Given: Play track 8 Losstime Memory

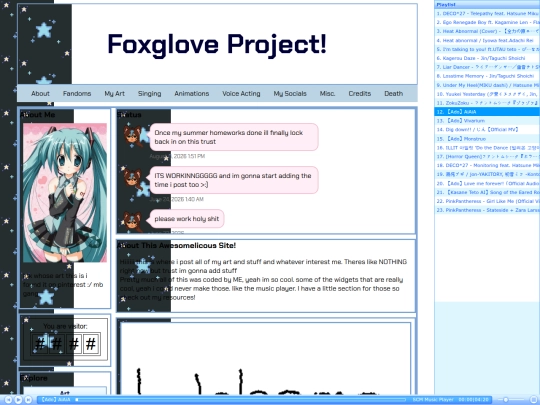Looking at the screenshot, I should tap(487, 76).
